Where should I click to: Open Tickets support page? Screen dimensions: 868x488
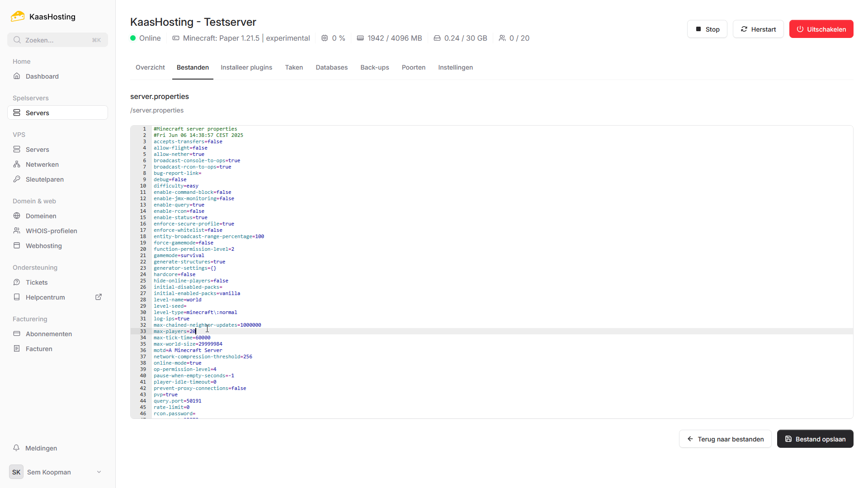tap(36, 282)
